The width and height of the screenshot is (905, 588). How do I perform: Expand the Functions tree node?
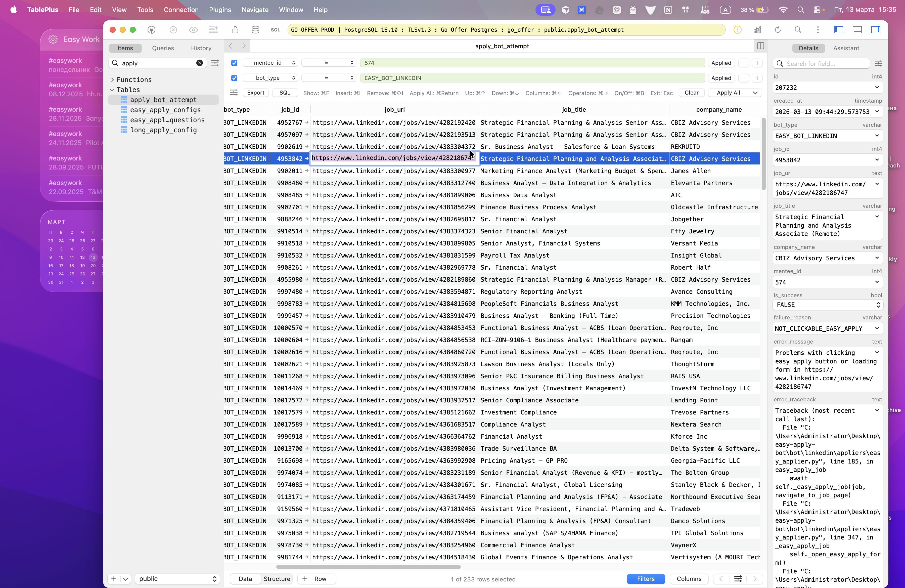click(x=113, y=79)
